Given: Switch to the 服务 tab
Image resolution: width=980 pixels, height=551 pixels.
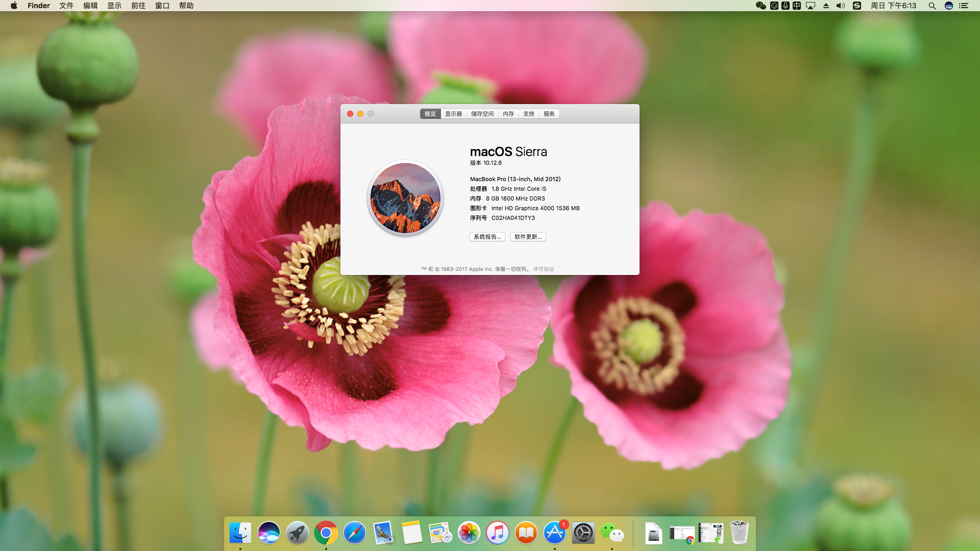Looking at the screenshot, I should (549, 114).
